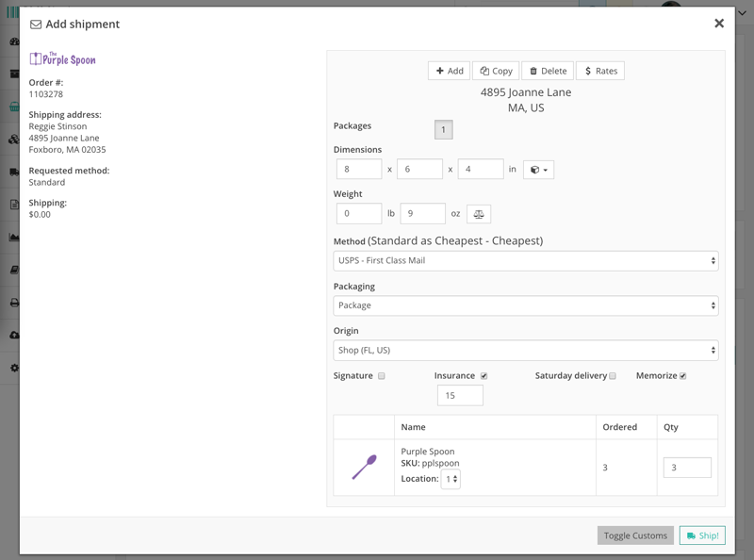This screenshot has width=754, height=560.
Task: Select package tab number 1
Action: pos(443,130)
